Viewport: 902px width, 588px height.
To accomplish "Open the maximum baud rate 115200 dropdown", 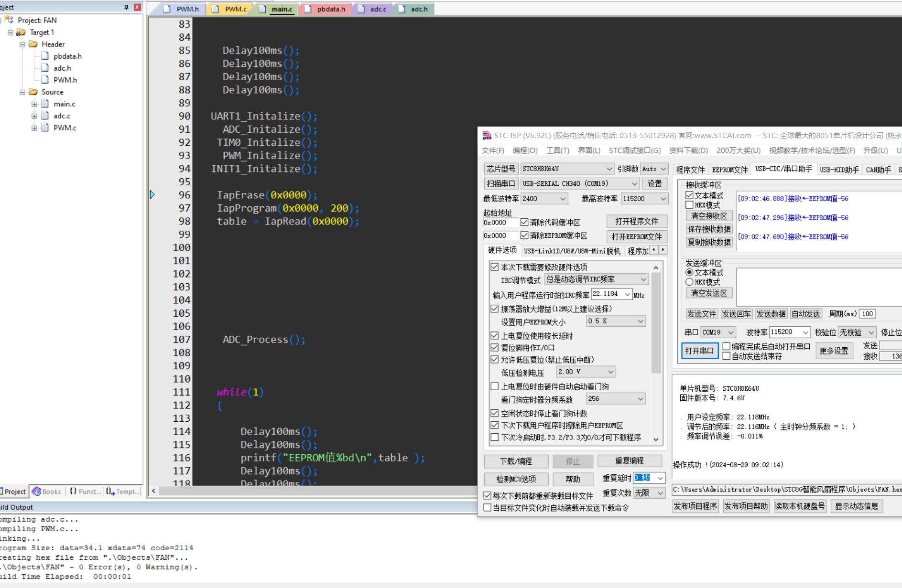I will (x=644, y=199).
